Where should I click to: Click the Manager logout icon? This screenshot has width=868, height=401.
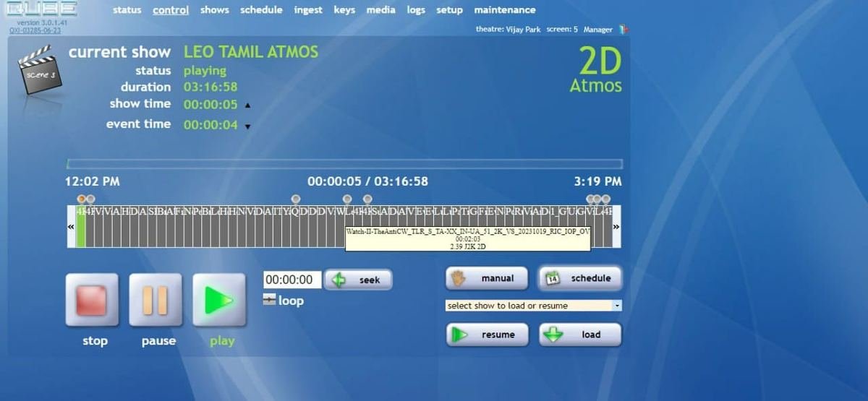(x=624, y=30)
